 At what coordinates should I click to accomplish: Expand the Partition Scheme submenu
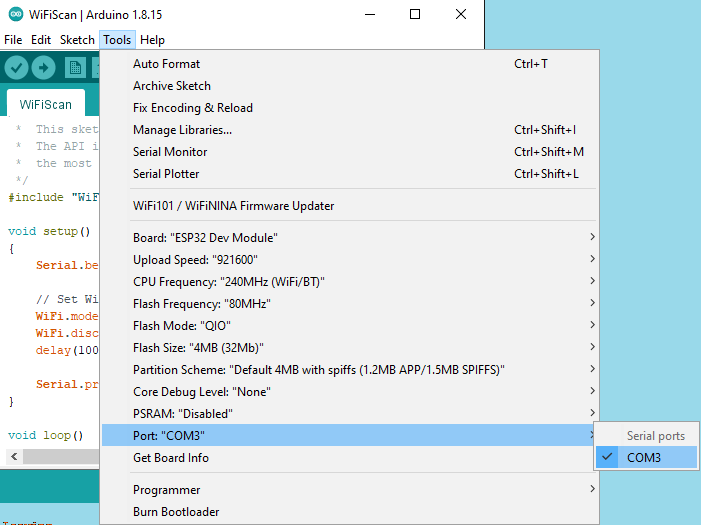(350, 369)
